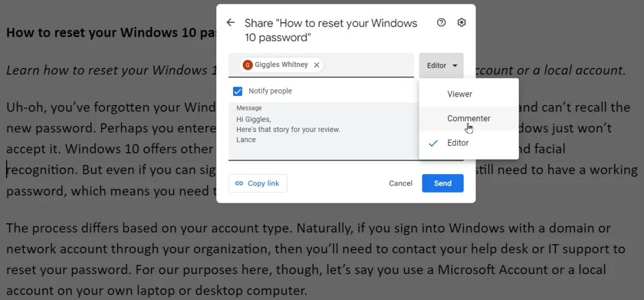
Task: Click the Giggles Whitney name chip
Action: (281, 65)
